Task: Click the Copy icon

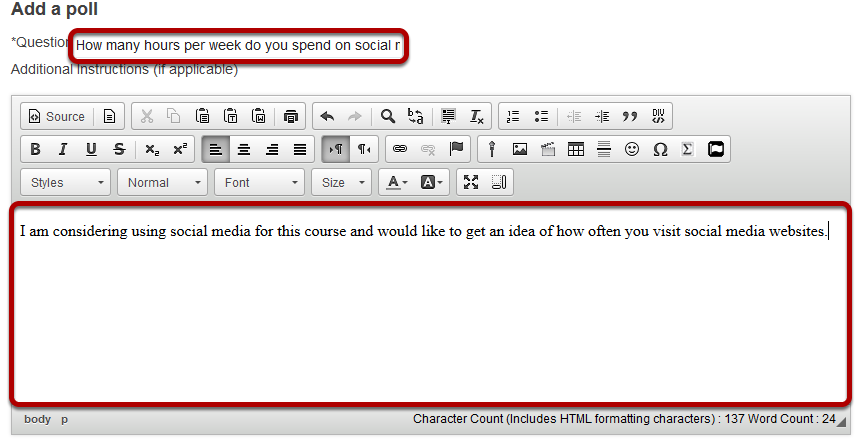Action: [174, 116]
